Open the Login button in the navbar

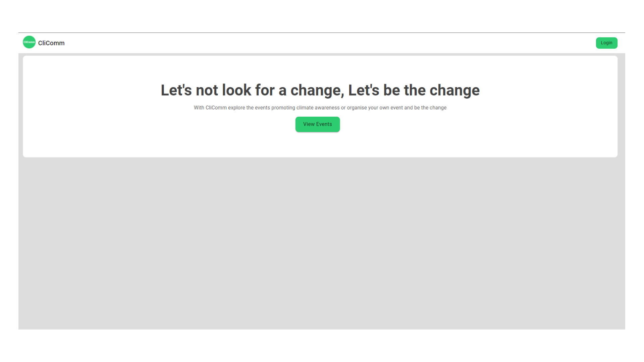point(606,43)
